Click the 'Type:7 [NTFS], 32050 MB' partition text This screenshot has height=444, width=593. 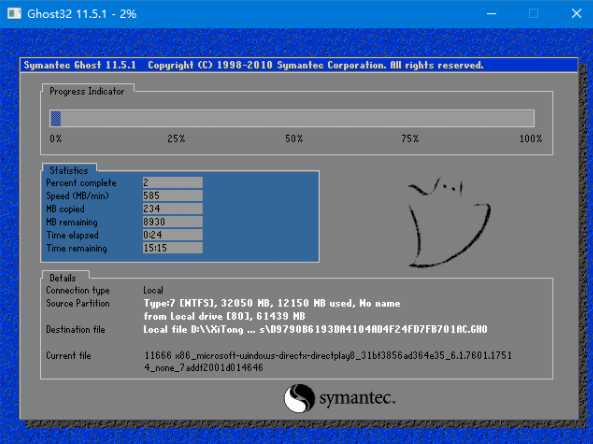pos(272,303)
